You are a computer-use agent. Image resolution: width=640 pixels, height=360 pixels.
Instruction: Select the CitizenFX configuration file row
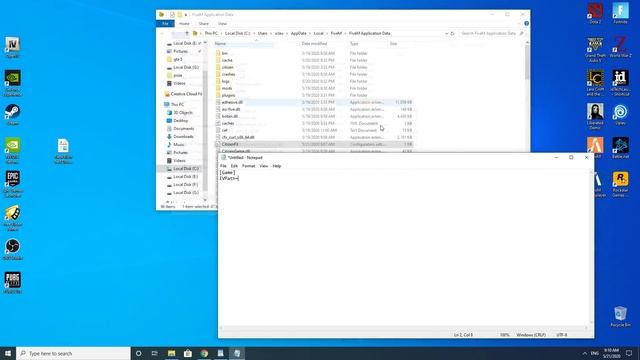pos(313,144)
